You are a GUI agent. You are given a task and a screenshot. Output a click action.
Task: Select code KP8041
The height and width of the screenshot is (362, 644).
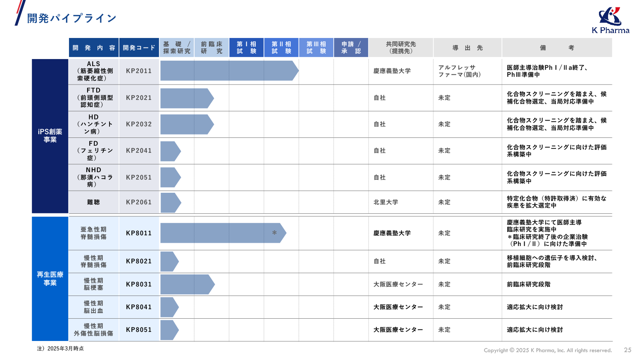[x=139, y=307]
